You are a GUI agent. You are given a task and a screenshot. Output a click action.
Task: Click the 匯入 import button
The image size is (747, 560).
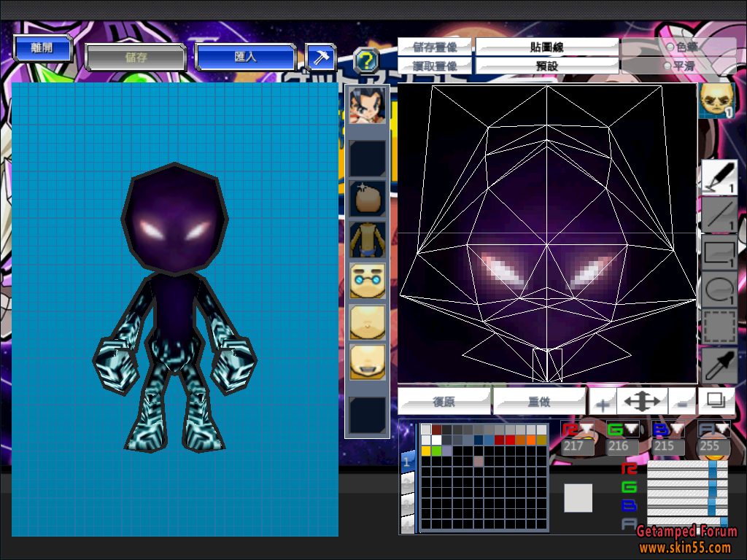[245, 57]
